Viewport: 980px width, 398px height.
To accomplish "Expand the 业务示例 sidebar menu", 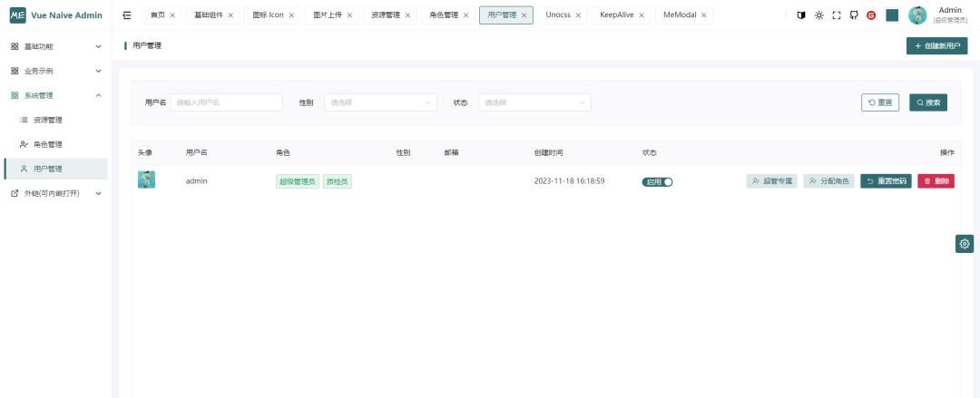I will point(55,71).
